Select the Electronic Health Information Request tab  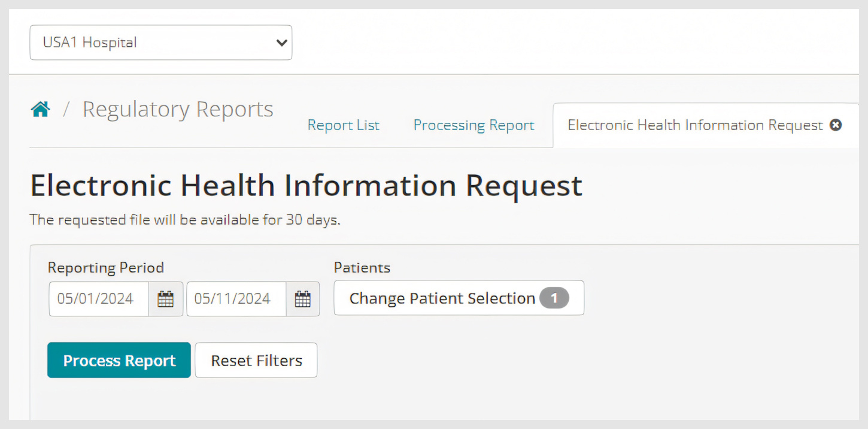[x=694, y=125]
